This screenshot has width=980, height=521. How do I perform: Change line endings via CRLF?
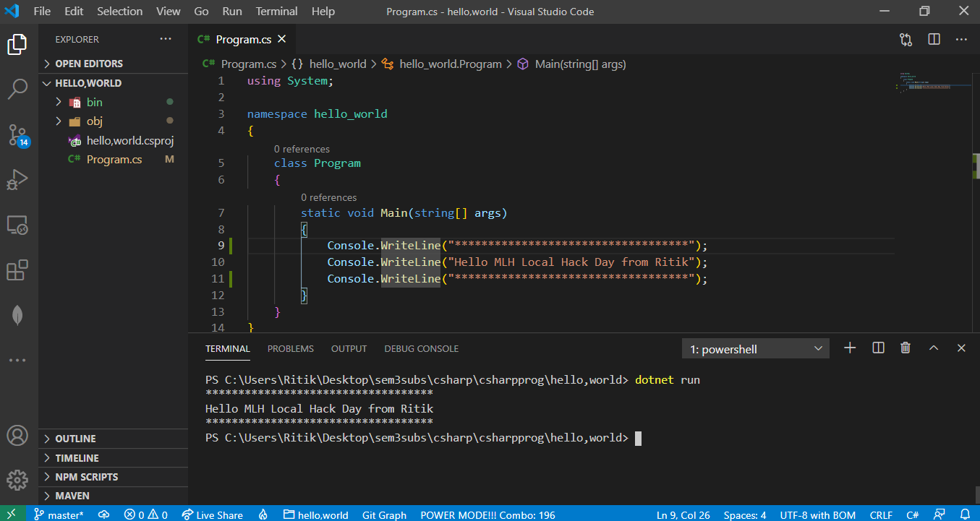point(881,514)
